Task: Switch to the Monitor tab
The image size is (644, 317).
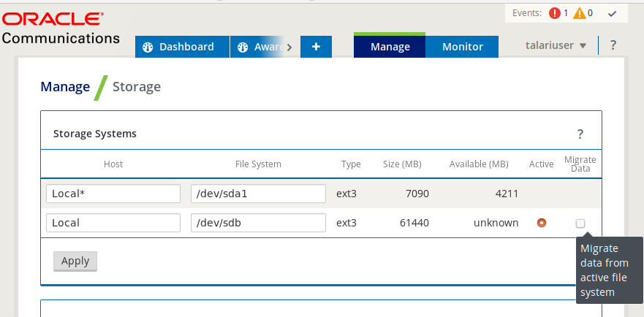Action: pos(462,47)
